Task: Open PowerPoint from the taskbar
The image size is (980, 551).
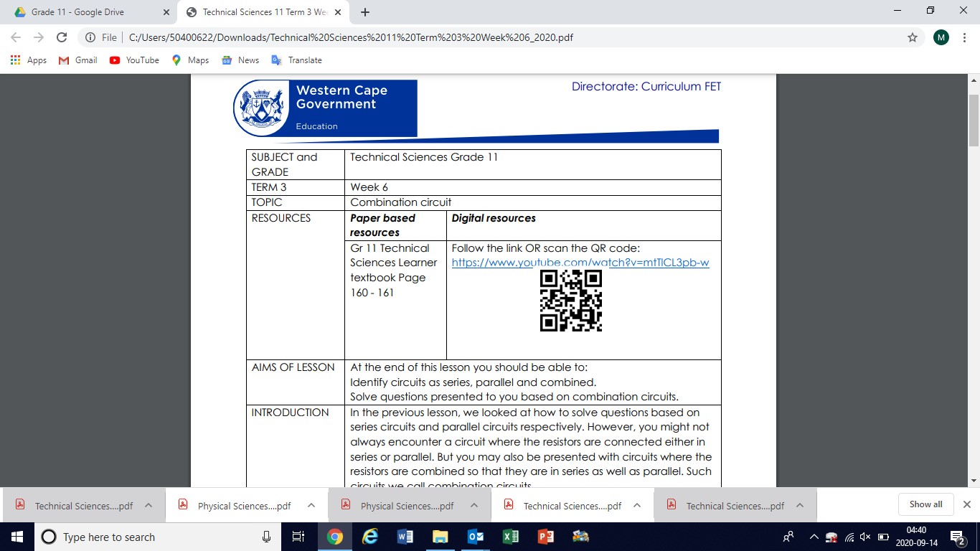Action: pyautogui.click(x=546, y=537)
